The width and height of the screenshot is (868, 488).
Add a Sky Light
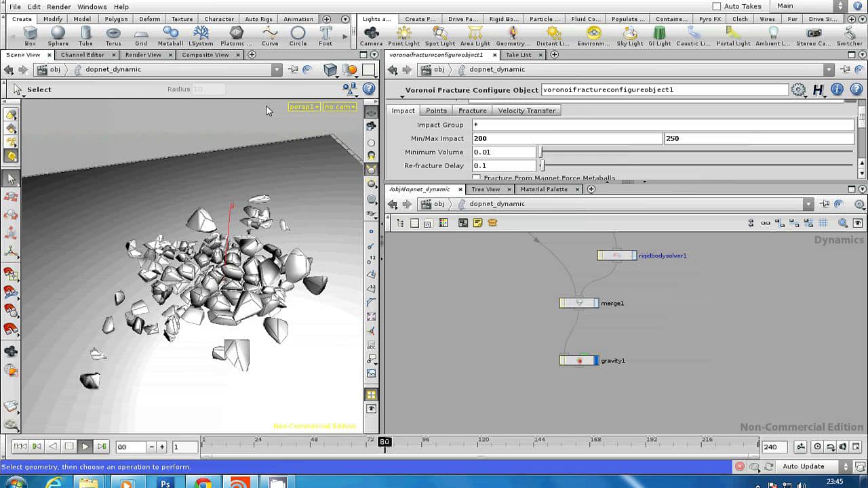click(x=630, y=36)
